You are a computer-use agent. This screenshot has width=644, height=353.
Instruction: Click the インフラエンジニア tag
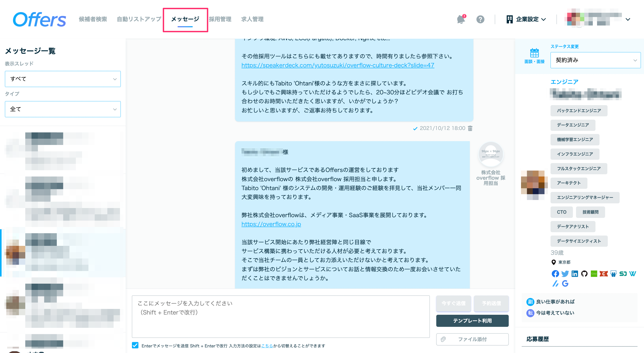point(575,154)
